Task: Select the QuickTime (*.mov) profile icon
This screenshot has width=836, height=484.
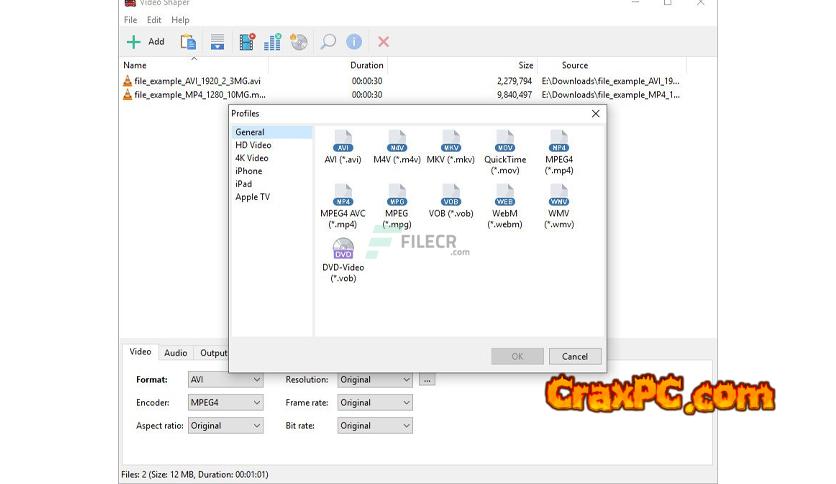Action: pyautogui.click(x=505, y=141)
